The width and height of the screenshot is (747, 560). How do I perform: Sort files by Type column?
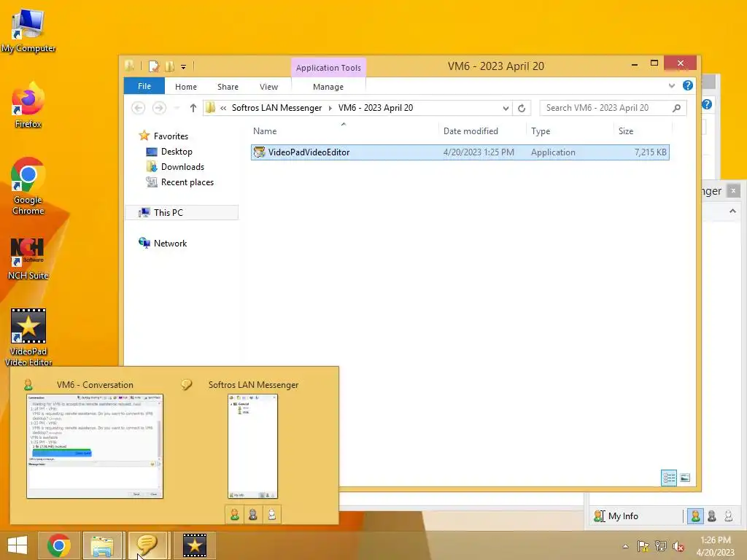(541, 131)
